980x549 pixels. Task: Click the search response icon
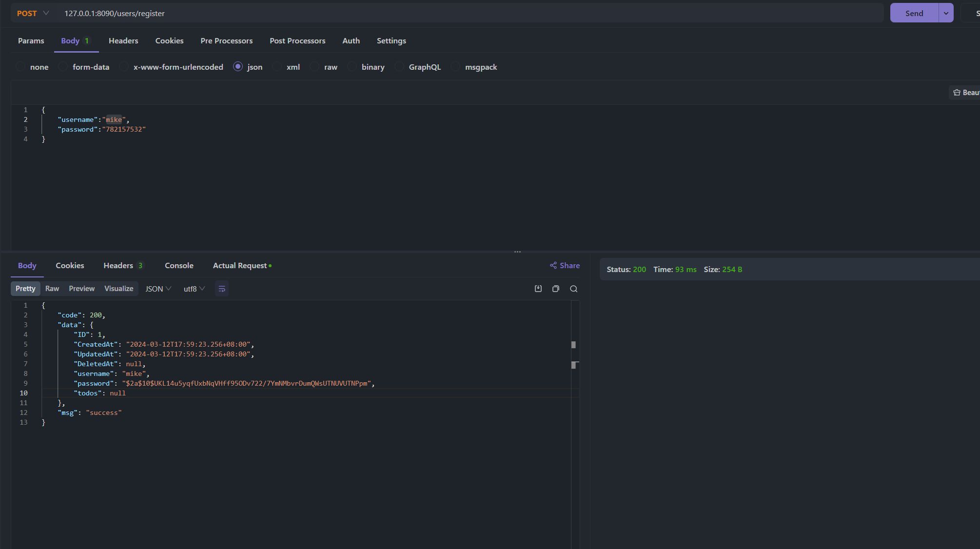(574, 289)
